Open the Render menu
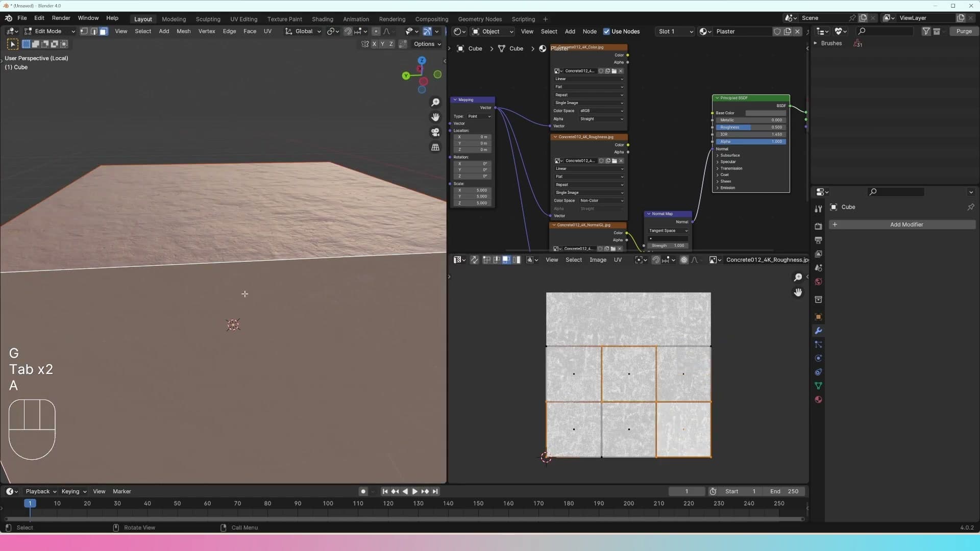Image resolution: width=980 pixels, height=551 pixels. pos(61,18)
